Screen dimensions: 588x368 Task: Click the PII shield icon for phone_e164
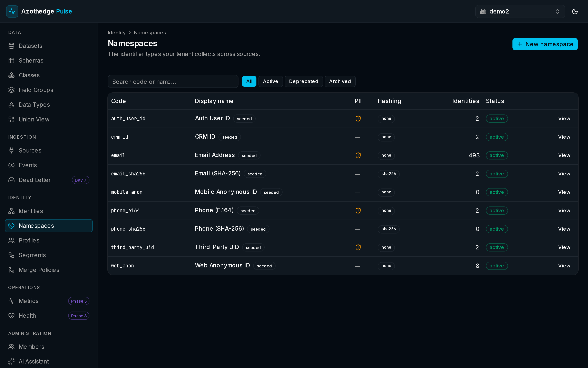[x=358, y=211]
